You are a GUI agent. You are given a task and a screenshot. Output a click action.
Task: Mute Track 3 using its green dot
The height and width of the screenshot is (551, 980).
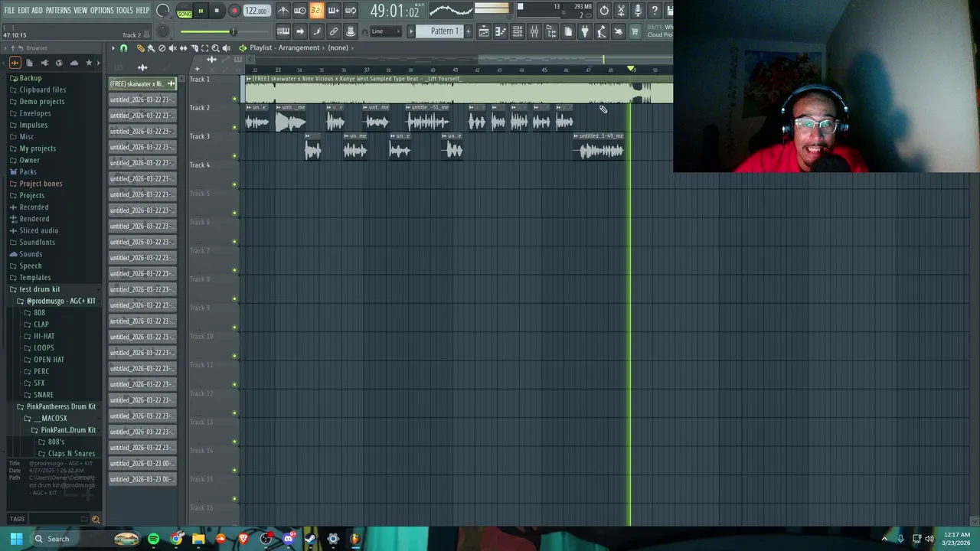[234, 156]
